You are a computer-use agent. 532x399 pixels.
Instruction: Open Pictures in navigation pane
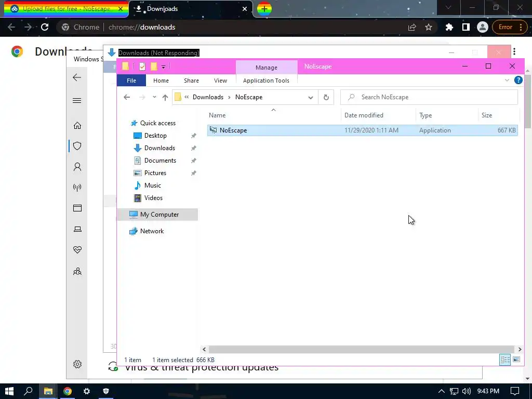[x=155, y=173]
